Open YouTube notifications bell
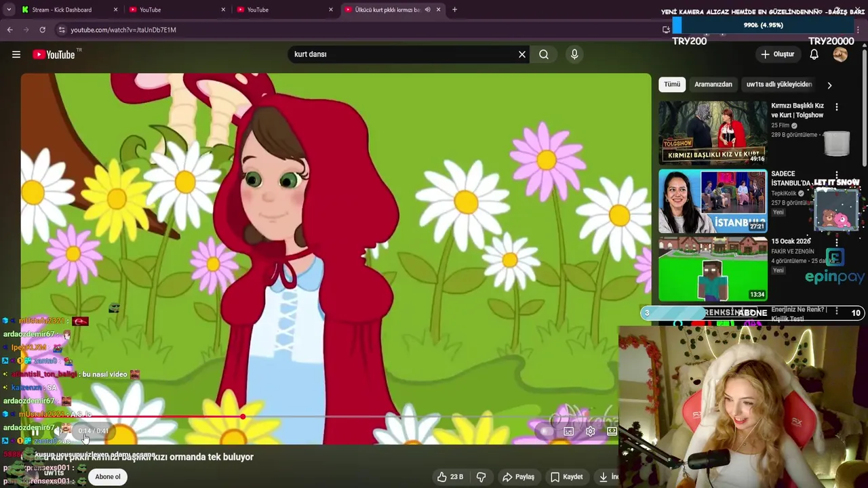Screen dimensions: 868x488 (814, 54)
